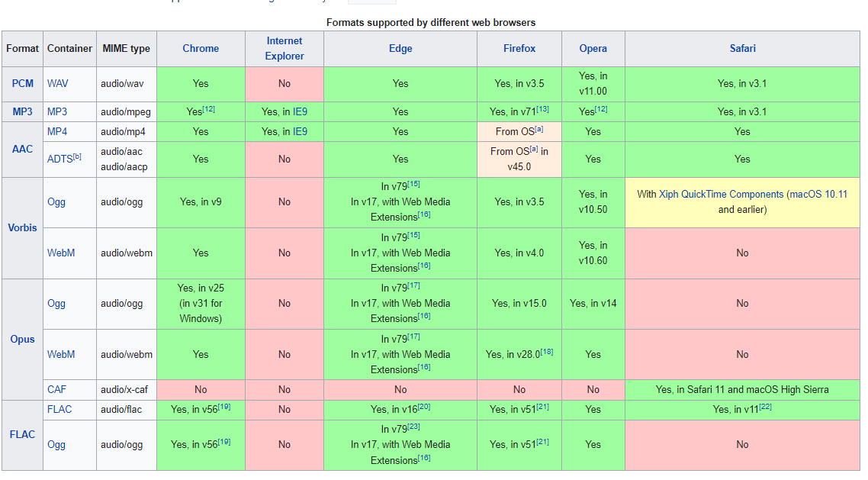Open the Safari column header link
Viewport: 868px width, 480px height.
point(742,49)
